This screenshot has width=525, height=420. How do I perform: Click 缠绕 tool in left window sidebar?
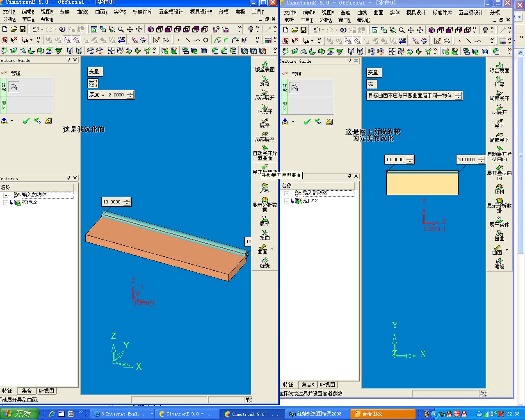click(265, 263)
